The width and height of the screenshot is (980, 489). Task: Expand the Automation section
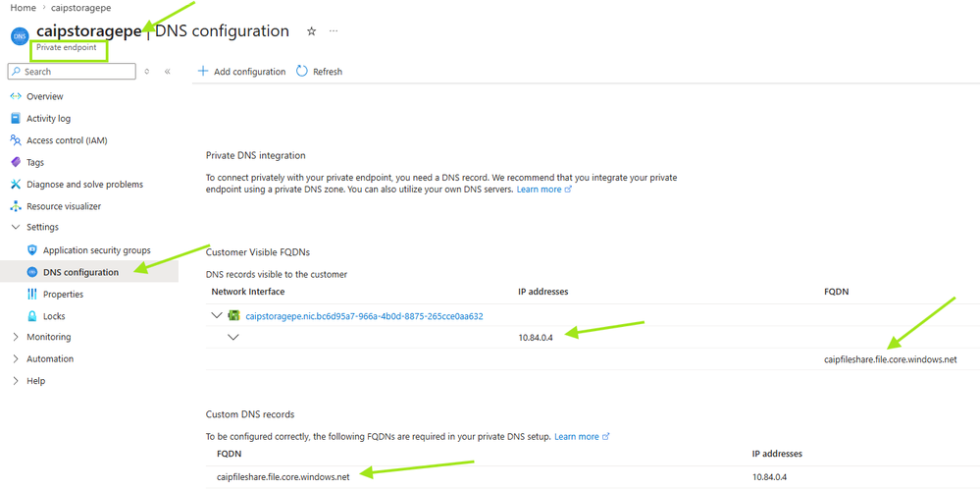(17, 359)
